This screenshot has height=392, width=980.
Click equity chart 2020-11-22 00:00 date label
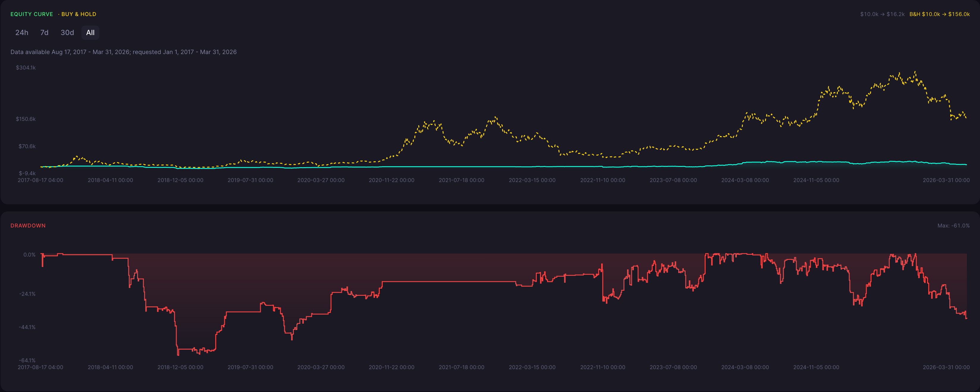[x=392, y=180]
